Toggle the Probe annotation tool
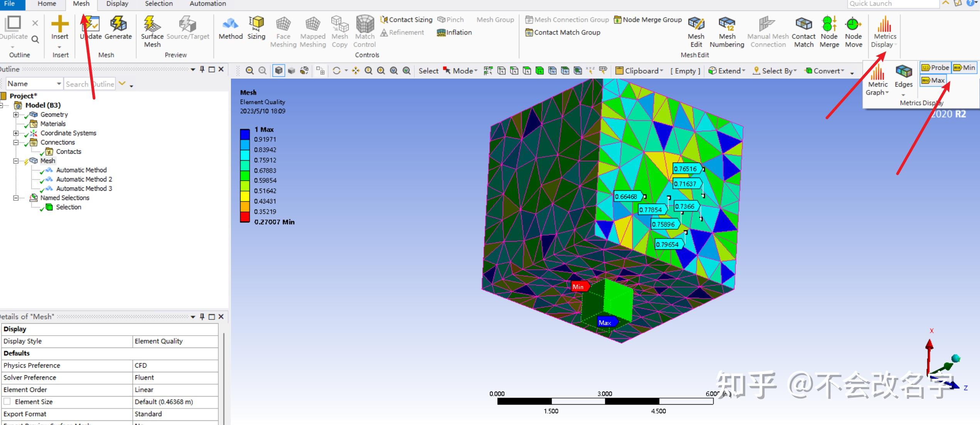The height and width of the screenshot is (425, 980). (x=935, y=67)
